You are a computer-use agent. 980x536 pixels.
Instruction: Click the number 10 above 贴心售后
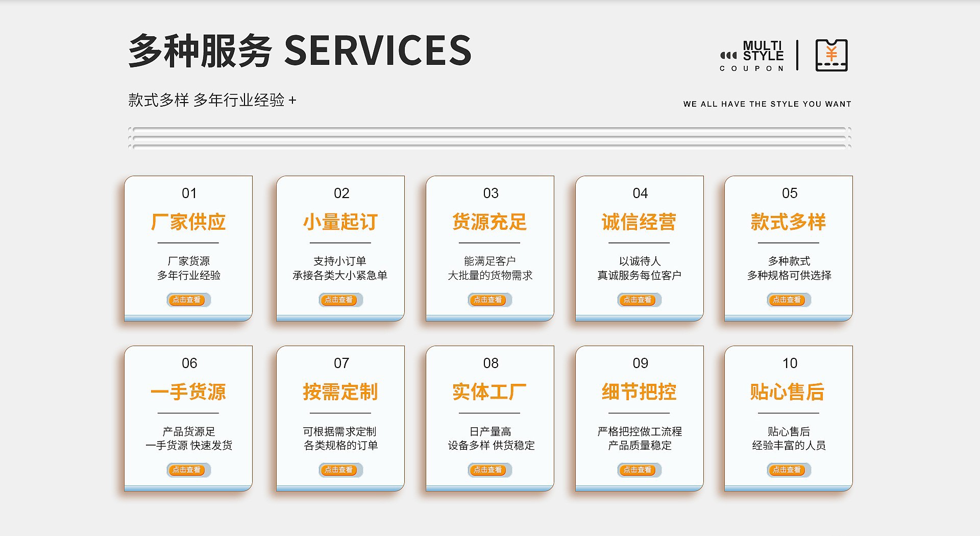790,363
